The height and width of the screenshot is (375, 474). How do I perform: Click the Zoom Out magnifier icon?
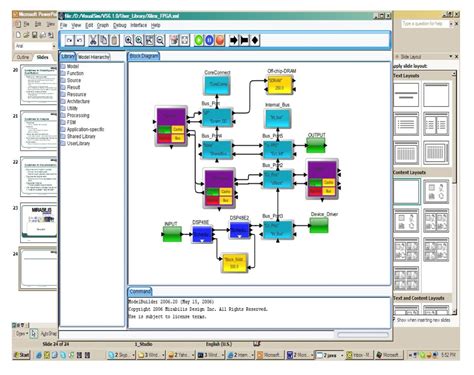click(x=160, y=40)
